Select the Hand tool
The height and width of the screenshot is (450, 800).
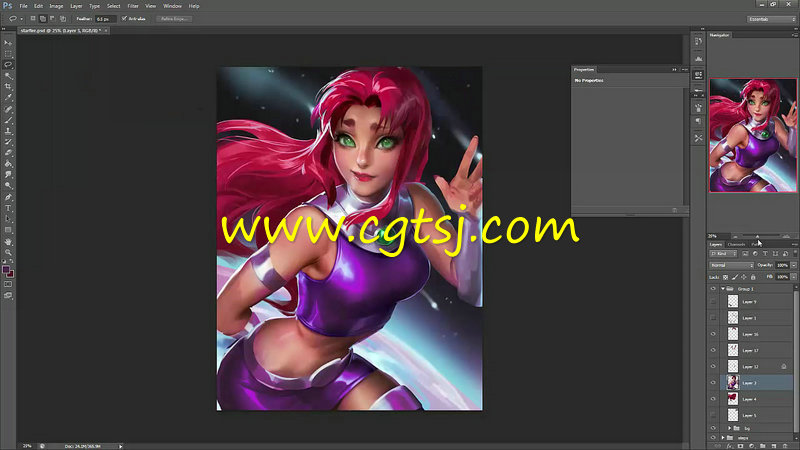click(8, 241)
